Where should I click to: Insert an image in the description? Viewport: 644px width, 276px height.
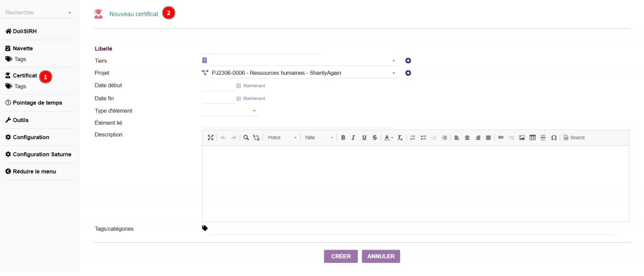(522, 138)
